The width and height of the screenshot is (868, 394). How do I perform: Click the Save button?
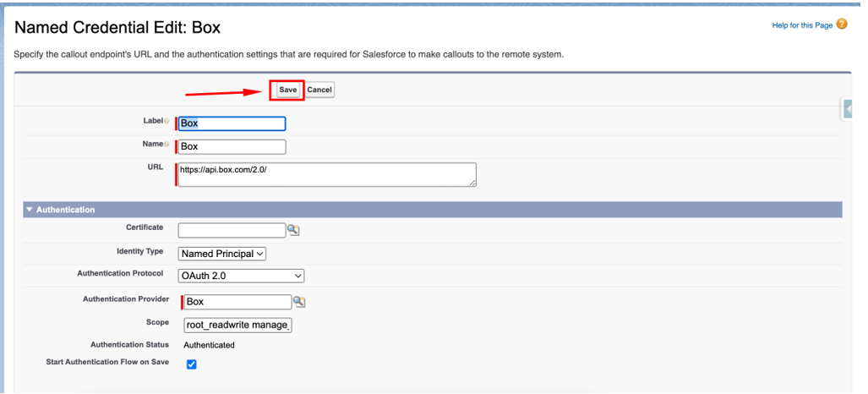[x=287, y=90]
